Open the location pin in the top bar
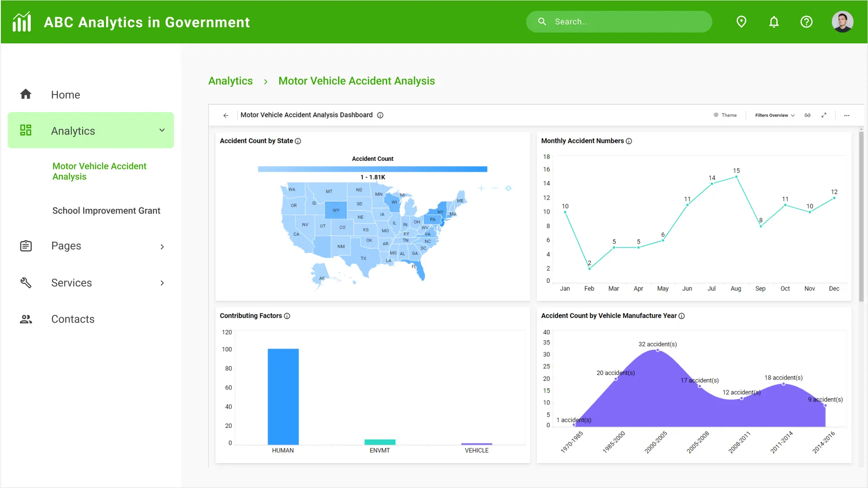Viewport: 868px width, 488px height. coord(741,21)
